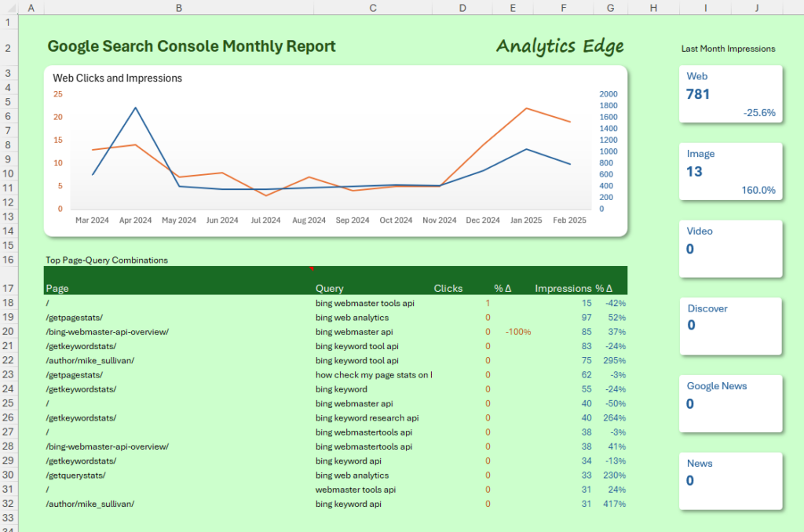This screenshot has width=804, height=532.
Task: Open the red comment indicator on the table header
Action: [311, 268]
